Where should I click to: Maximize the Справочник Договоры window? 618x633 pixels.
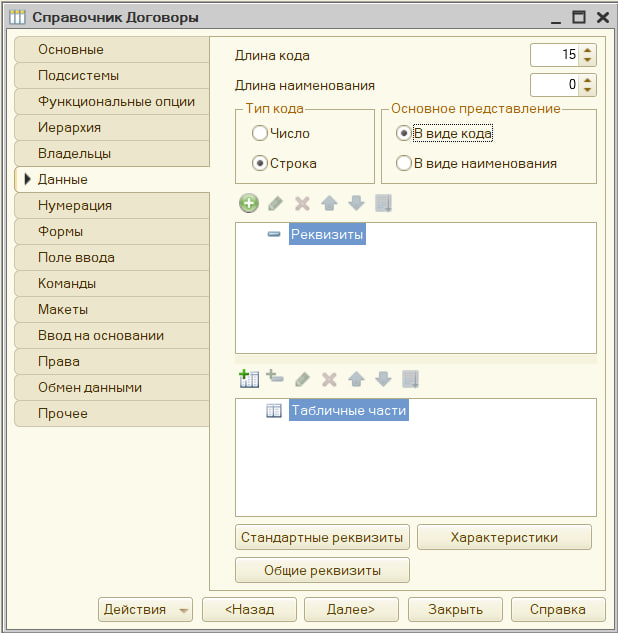click(579, 17)
